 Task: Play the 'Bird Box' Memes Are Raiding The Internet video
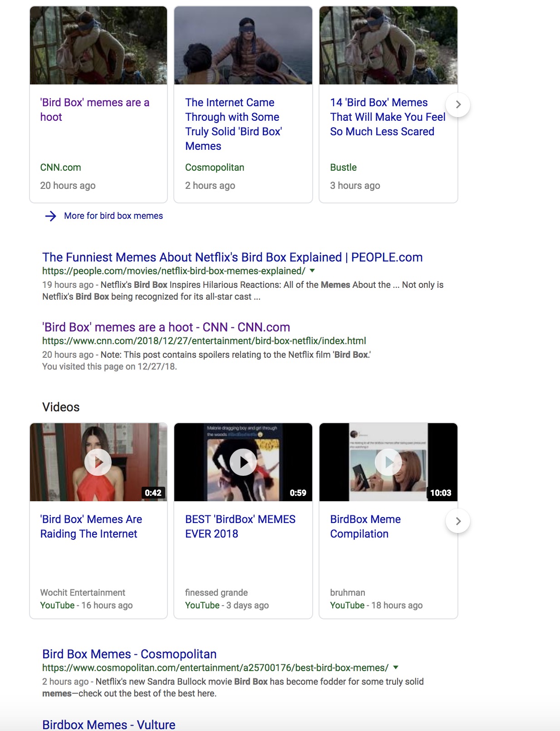[x=98, y=462]
